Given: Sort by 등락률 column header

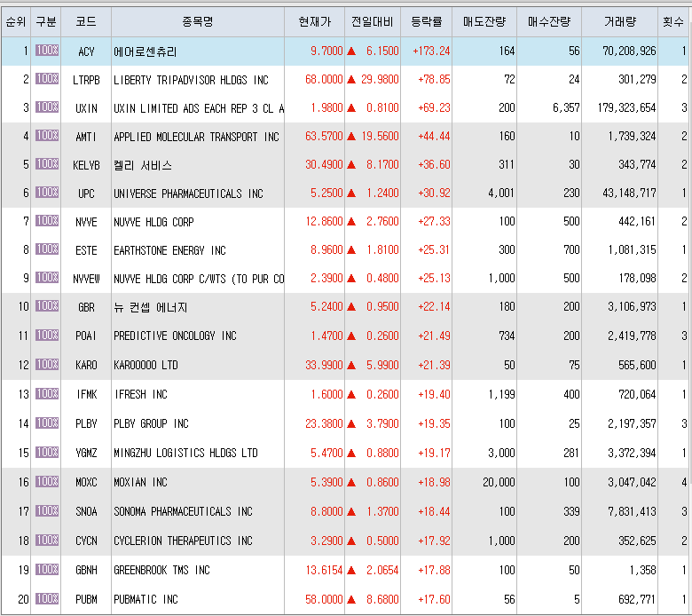Looking at the screenshot, I should (x=427, y=21).
